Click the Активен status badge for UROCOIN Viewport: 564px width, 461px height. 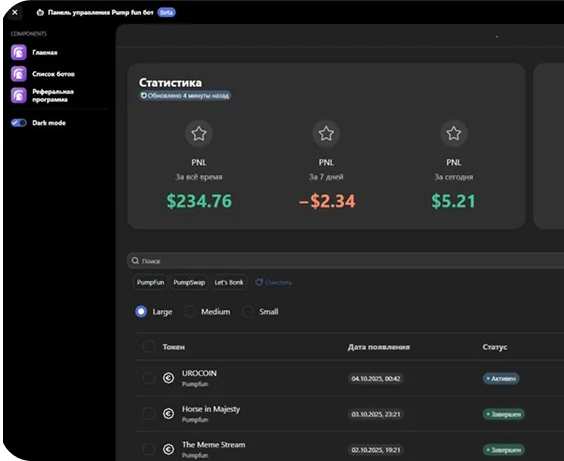501,379
